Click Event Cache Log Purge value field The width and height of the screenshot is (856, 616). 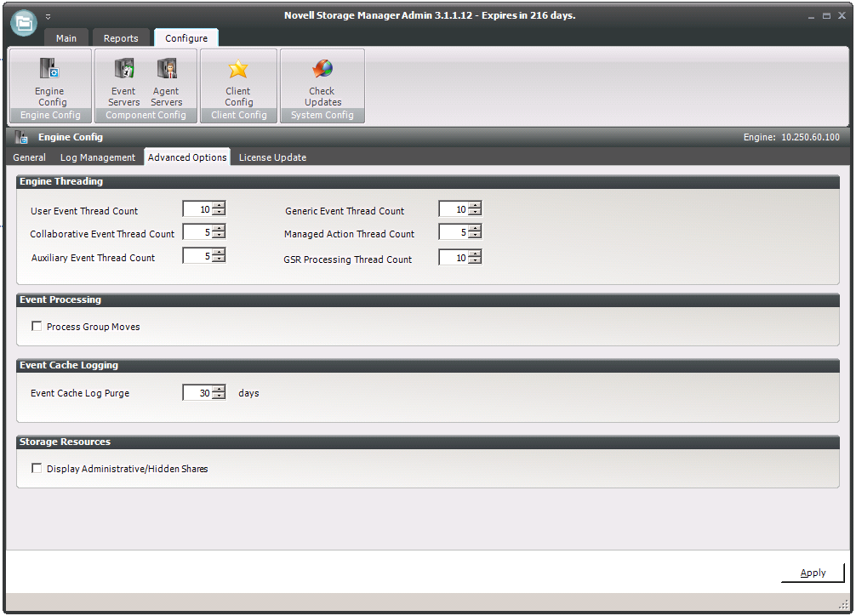197,392
